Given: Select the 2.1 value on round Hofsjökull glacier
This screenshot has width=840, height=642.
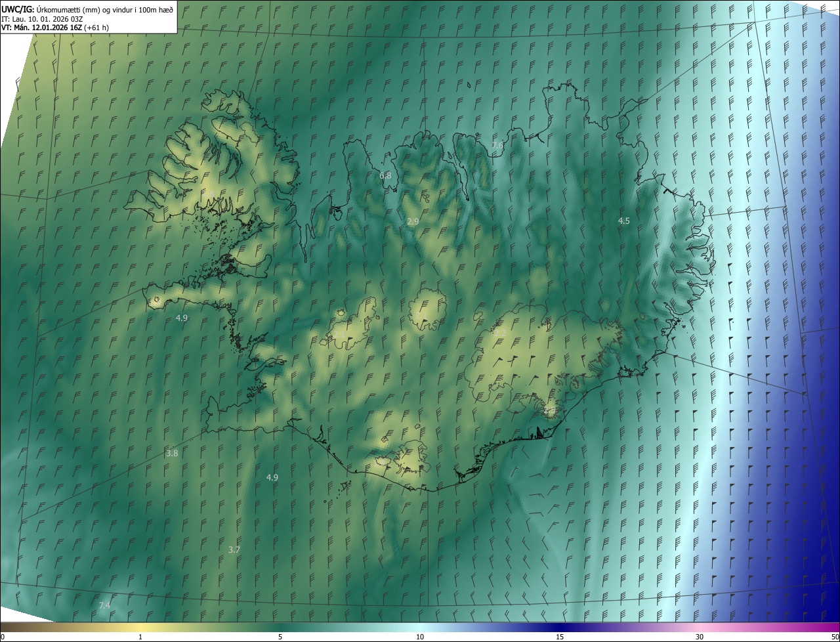Looking at the screenshot, I should click(421, 315).
